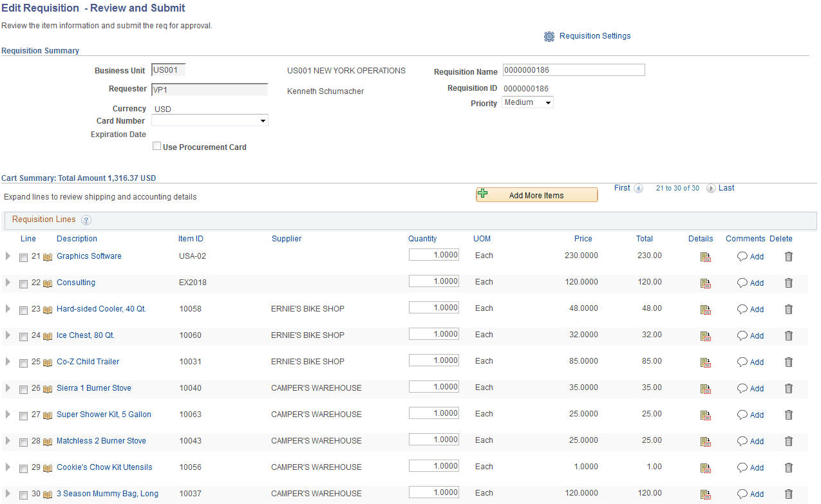Go to previous page of requisition lines
Image resolution: width=821 pixels, height=504 pixels.
[x=638, y=189]
